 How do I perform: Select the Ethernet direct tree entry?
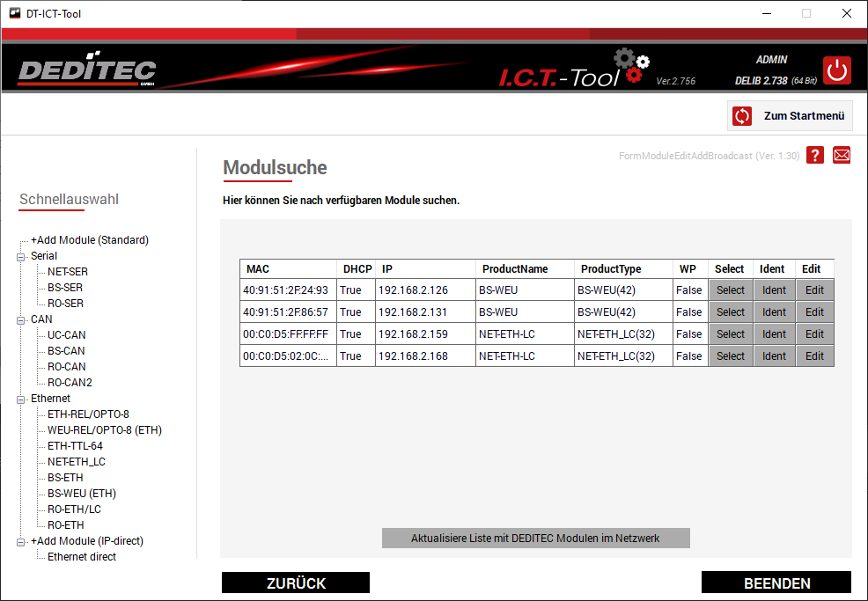pos(82,557)
